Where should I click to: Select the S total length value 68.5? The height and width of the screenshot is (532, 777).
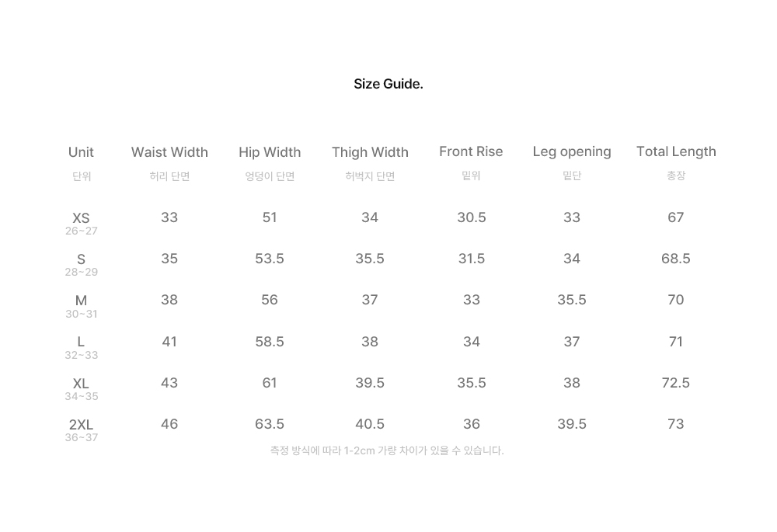point(676,259)
